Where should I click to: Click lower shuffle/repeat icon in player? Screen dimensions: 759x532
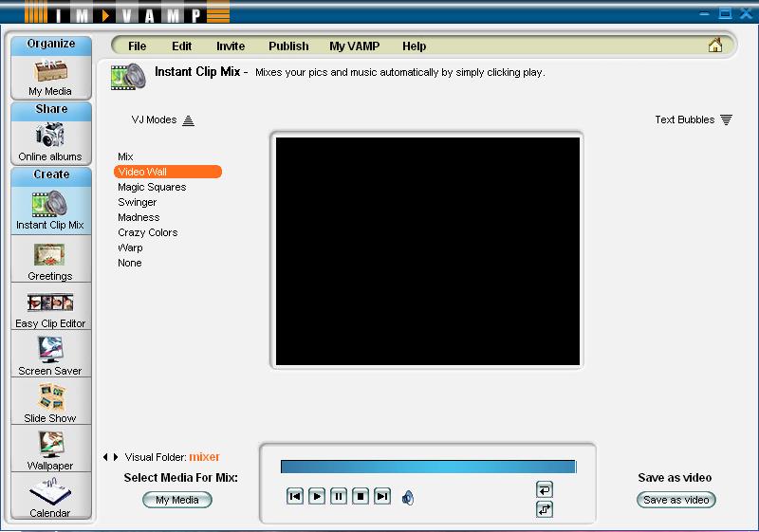click(x=544, y=509)
